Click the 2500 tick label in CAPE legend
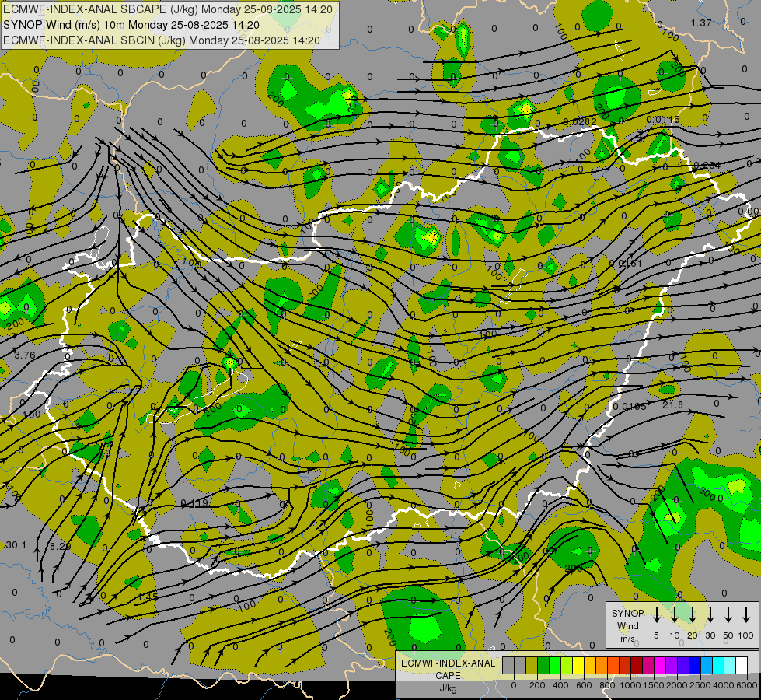761x700 pixels. point(700,685)
